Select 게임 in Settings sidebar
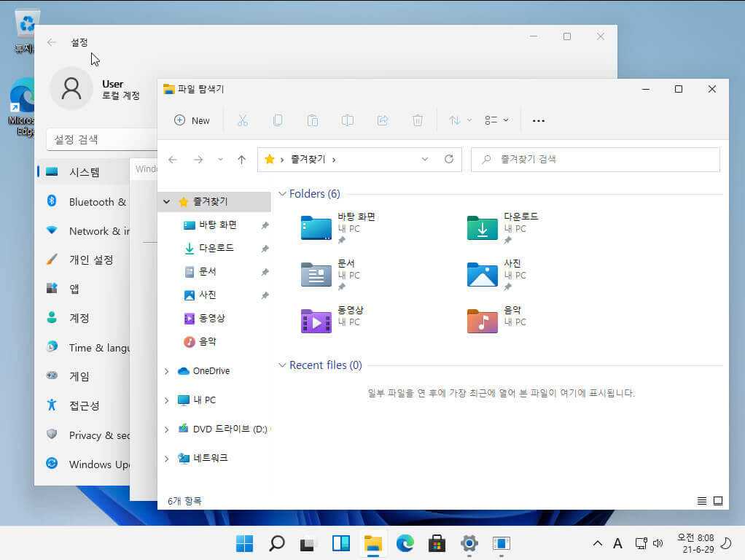The image size is (745, 560). tap(84, 376)
